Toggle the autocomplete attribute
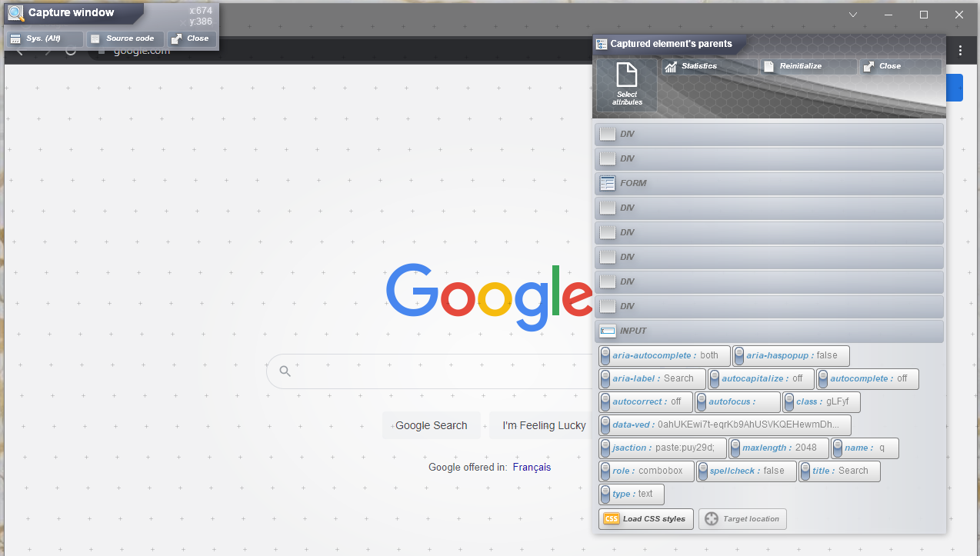980x556 pixels. coord(868,379)
